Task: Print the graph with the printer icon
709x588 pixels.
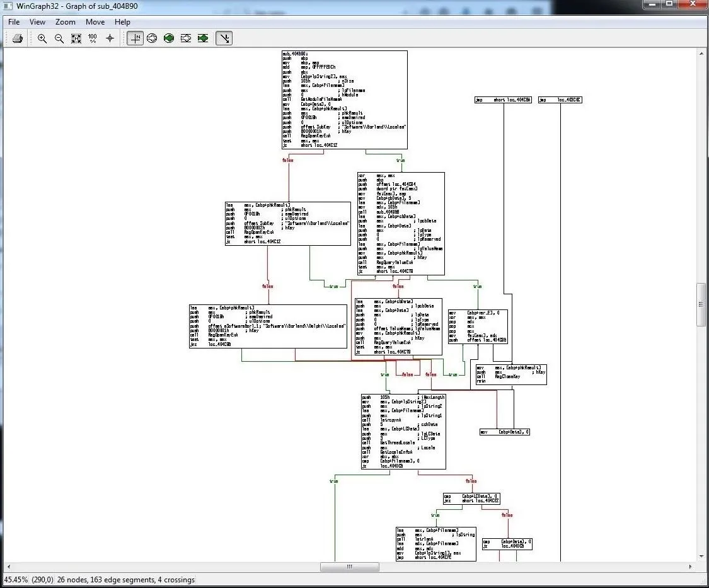Action: pyautogui.click(x=18, y=38)
